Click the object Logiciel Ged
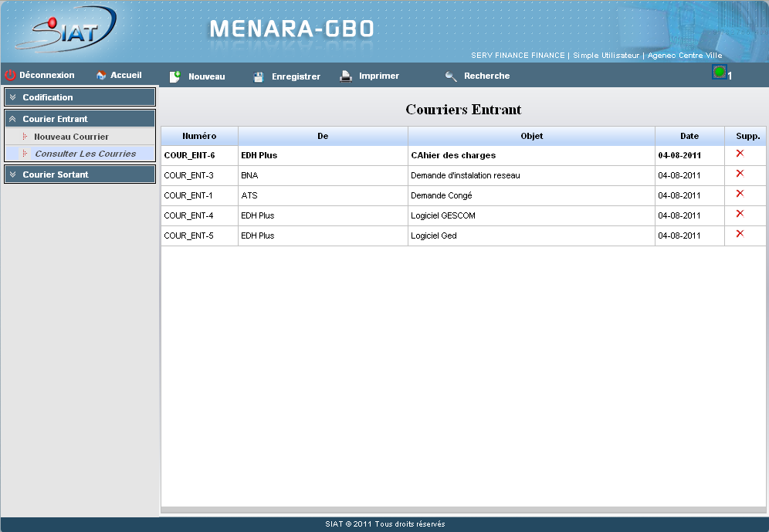Screen dimensions: 769x532 click(532, 236)
